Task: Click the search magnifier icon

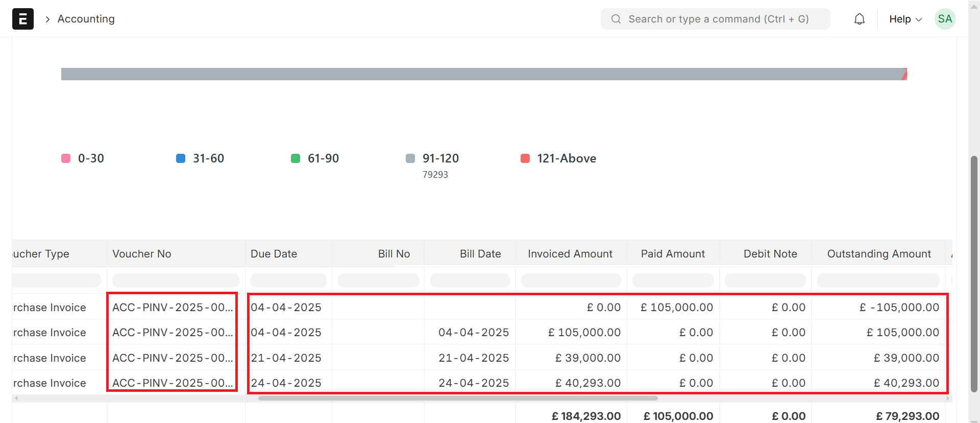Action: pos(616,19)
